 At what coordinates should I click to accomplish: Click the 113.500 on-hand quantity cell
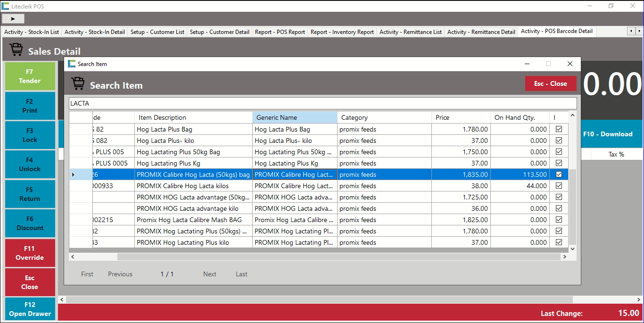click(520, 174)
